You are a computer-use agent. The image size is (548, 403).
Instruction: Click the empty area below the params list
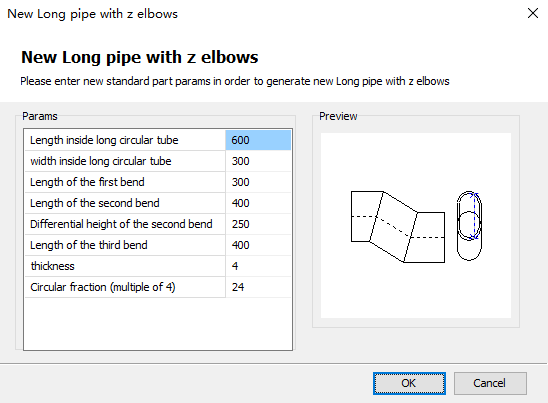158,323
